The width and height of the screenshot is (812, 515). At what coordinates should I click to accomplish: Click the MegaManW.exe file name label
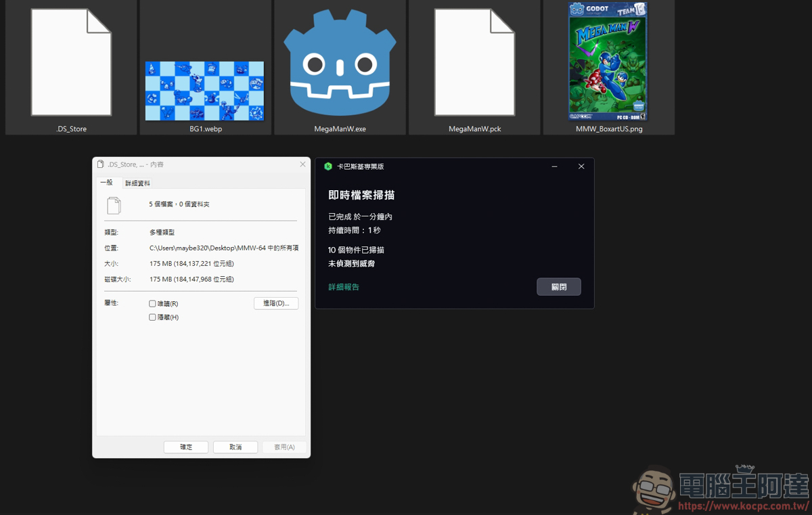340,129
